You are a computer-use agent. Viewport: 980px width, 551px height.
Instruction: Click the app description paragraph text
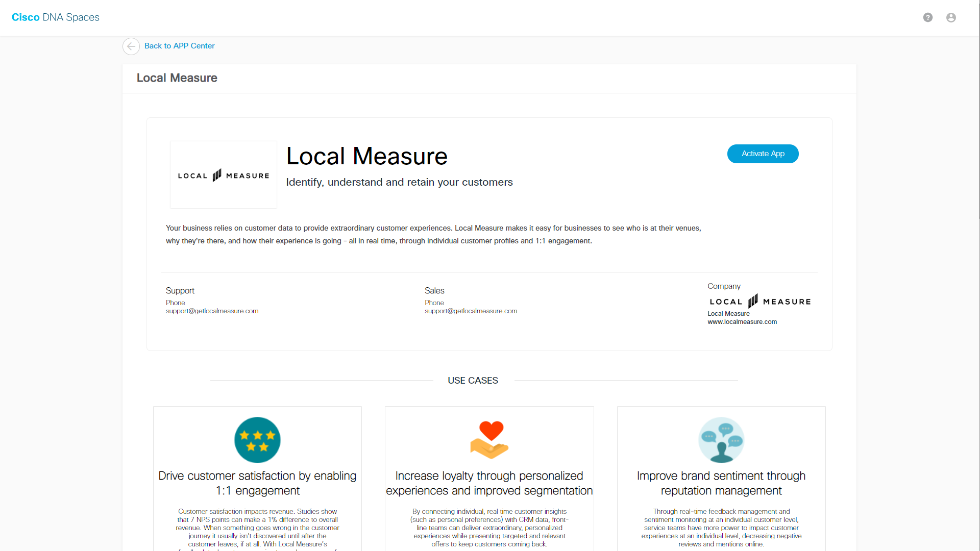tap(433, 235)
